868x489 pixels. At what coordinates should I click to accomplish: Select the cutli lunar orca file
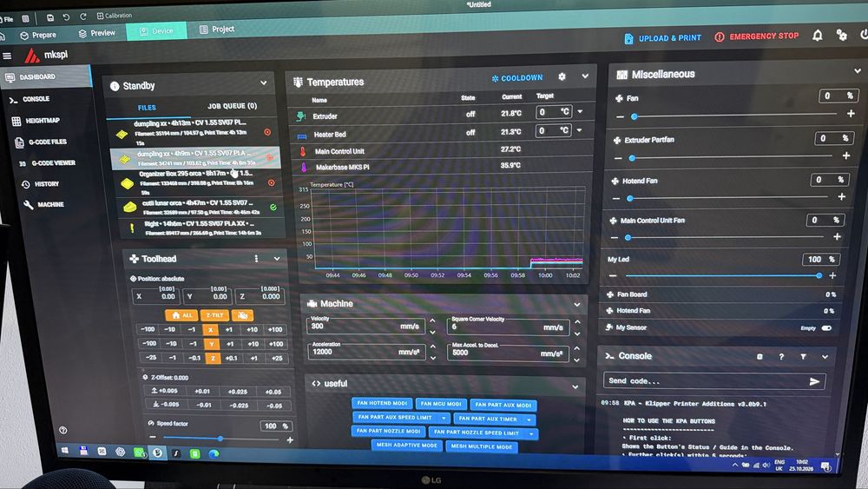(x=200, y=207)
